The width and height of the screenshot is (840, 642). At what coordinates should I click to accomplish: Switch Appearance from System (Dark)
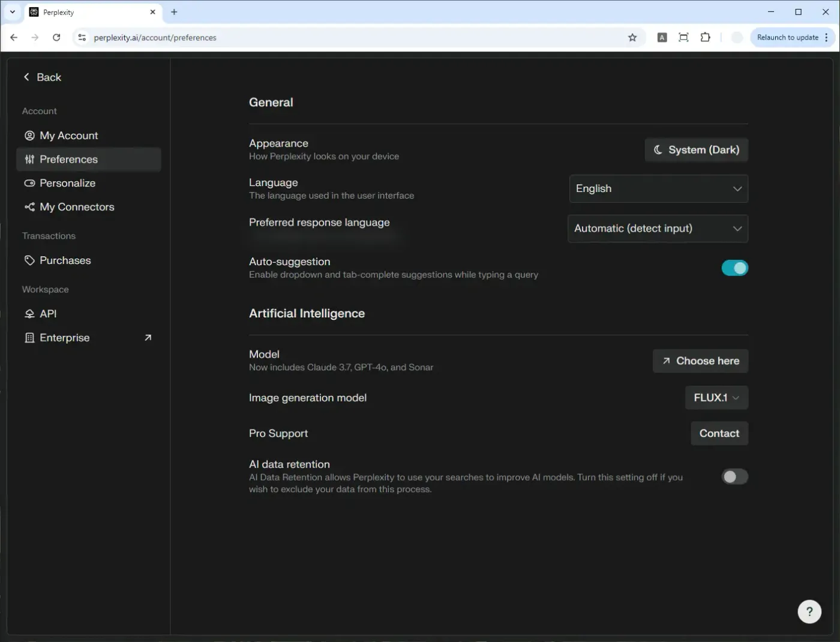[696, 150]
